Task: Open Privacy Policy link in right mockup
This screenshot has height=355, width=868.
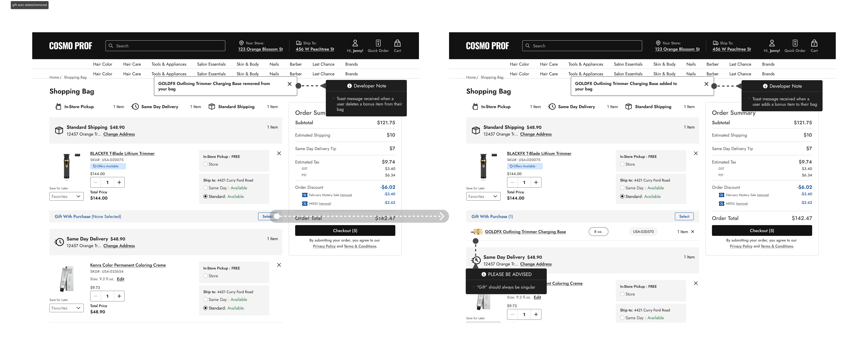Action: point(741,246)
